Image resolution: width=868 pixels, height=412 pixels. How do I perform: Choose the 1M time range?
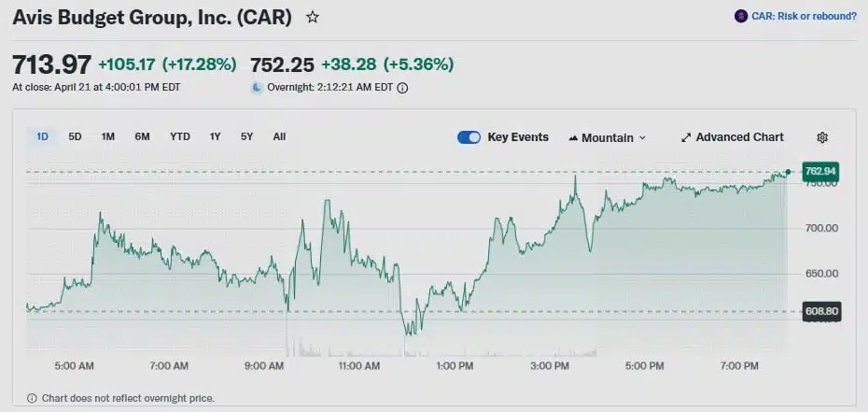[108, 136]
